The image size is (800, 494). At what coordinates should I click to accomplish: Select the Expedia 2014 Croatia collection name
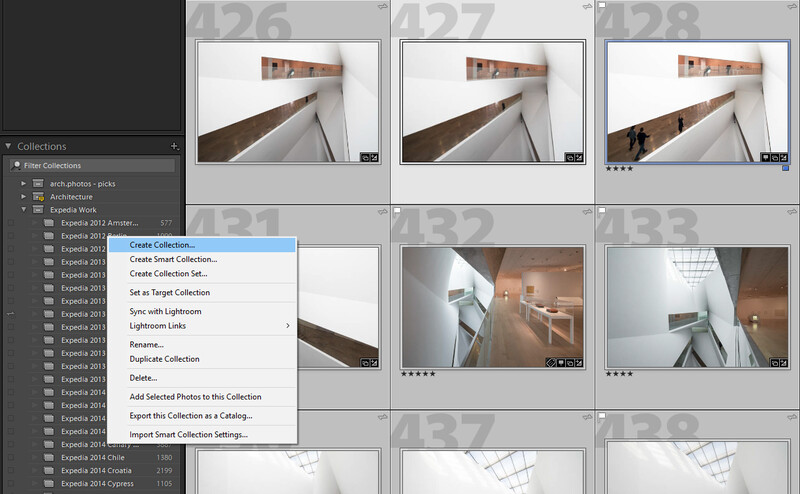coord(96,471)
